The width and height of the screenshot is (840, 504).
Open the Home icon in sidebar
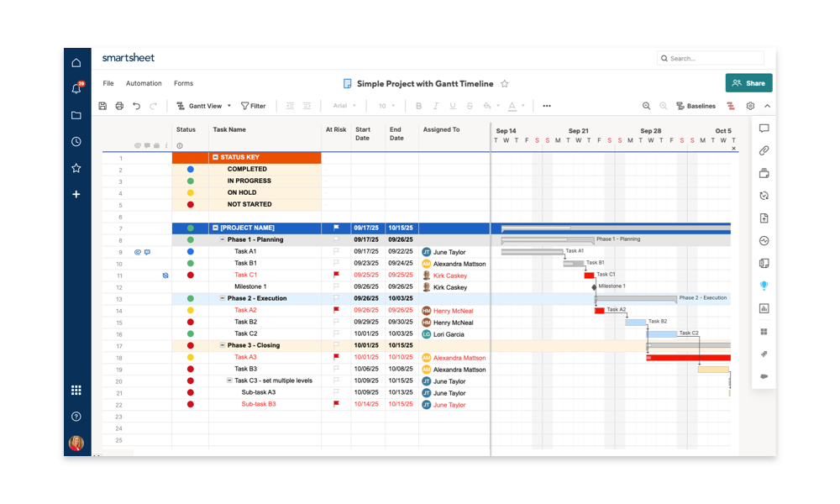click(x=76, y=63)
